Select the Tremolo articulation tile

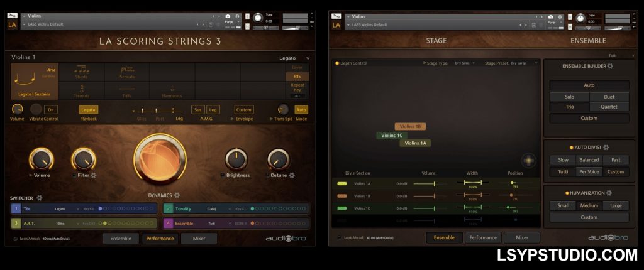[81, 90]
